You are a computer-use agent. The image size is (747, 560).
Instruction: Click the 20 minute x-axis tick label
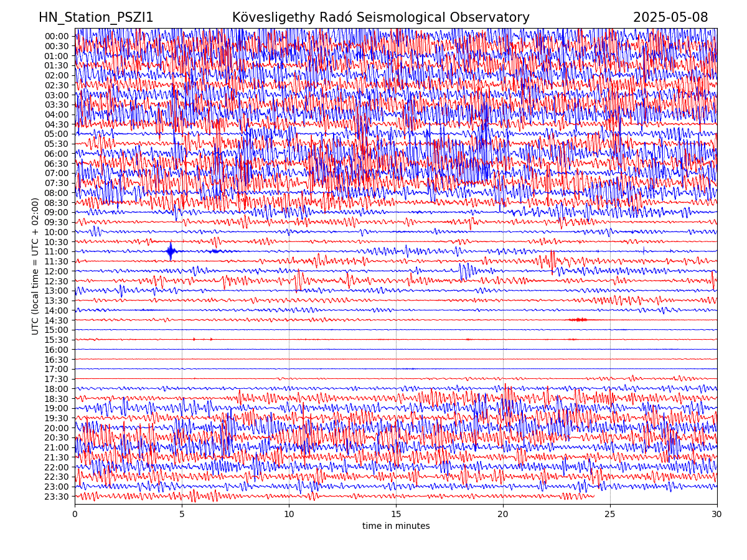[503, 515]
